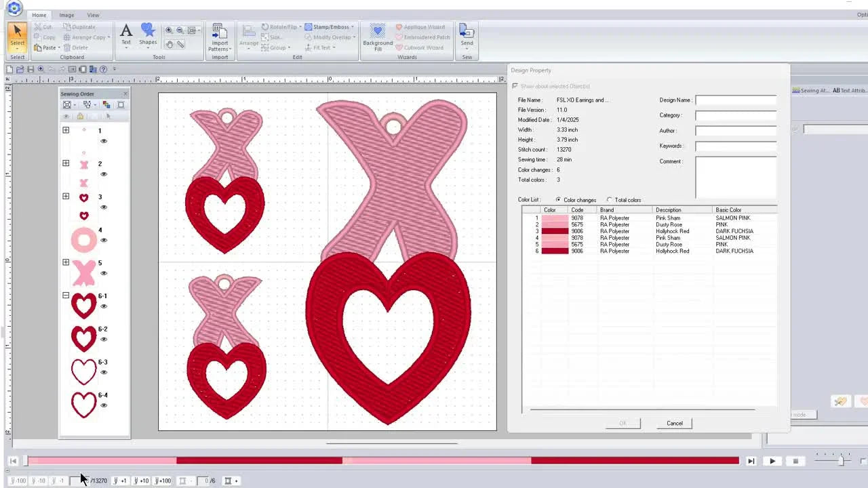Select the Text tool
The image size is (868, 488).
pos(126,34)
